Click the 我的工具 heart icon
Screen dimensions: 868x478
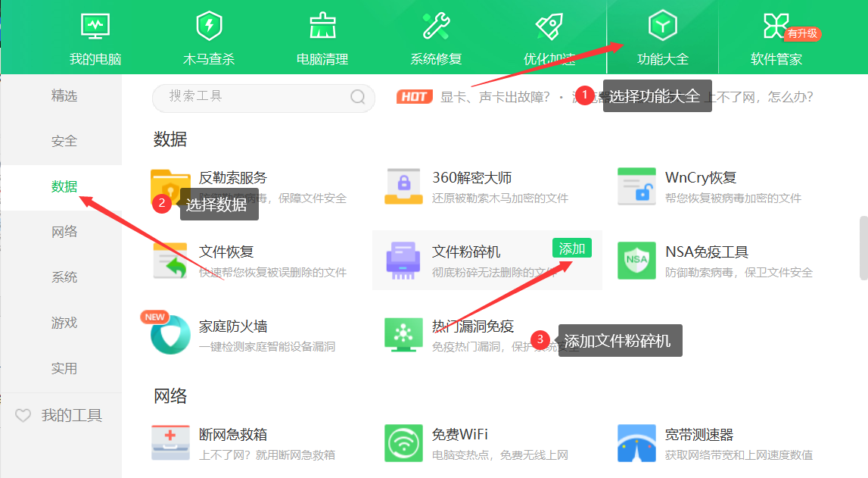(x=23, y=415)
